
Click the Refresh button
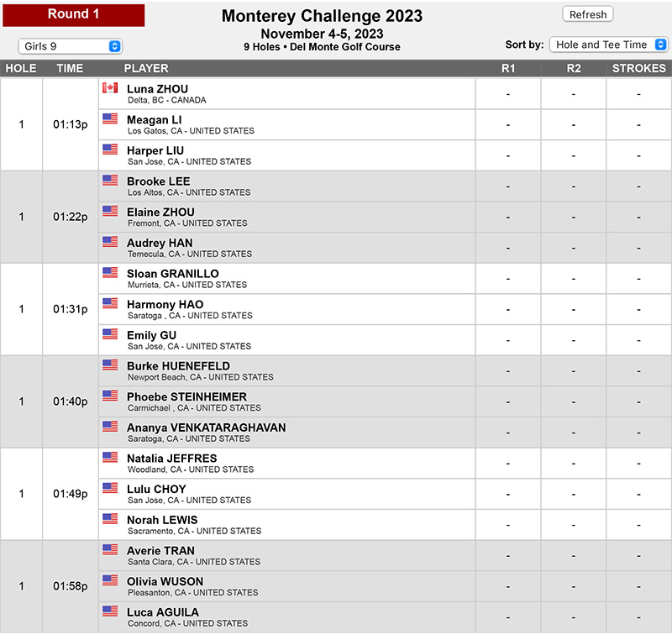point(587,14)
